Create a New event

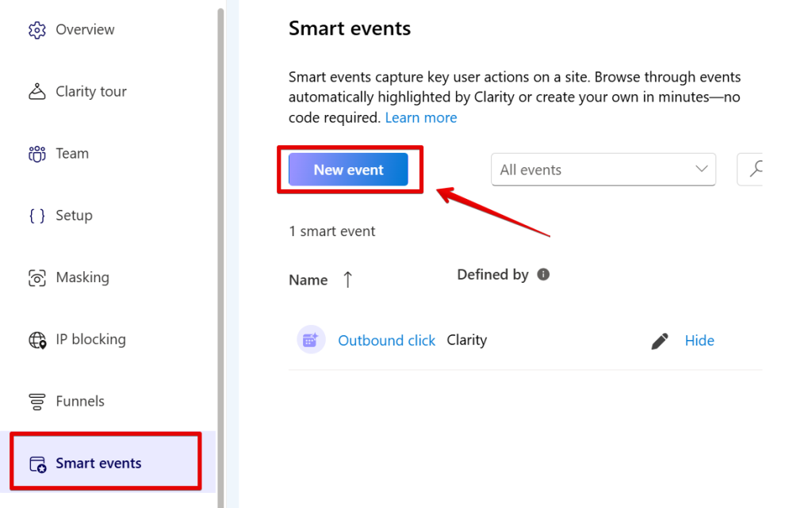click(348, 169)
